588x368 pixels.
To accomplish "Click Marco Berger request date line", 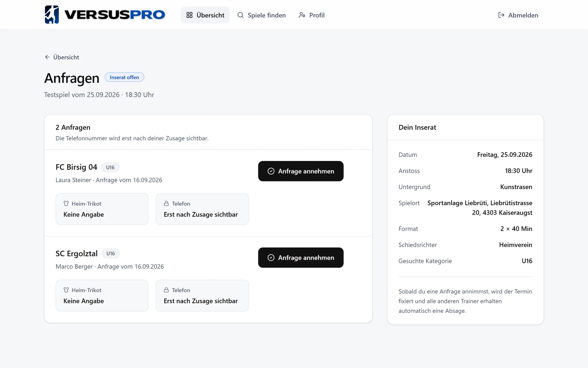I will [110, 266].
